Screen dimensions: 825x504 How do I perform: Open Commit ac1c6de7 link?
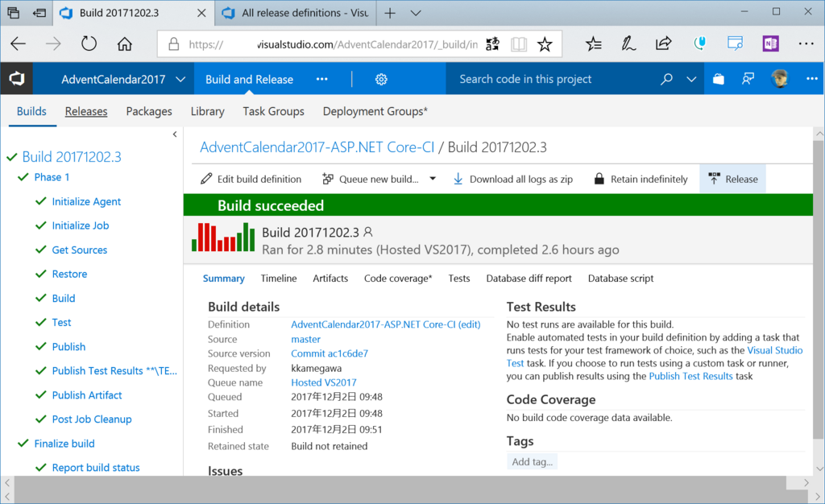[x=330, y=353]
